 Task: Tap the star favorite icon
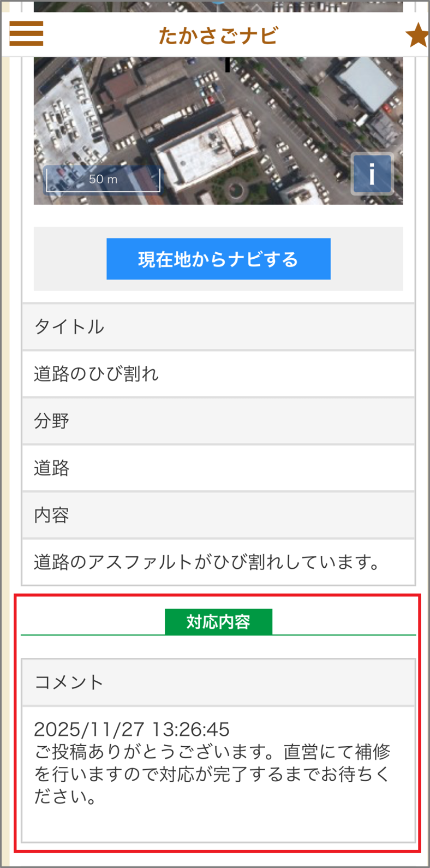click(417, 35)
